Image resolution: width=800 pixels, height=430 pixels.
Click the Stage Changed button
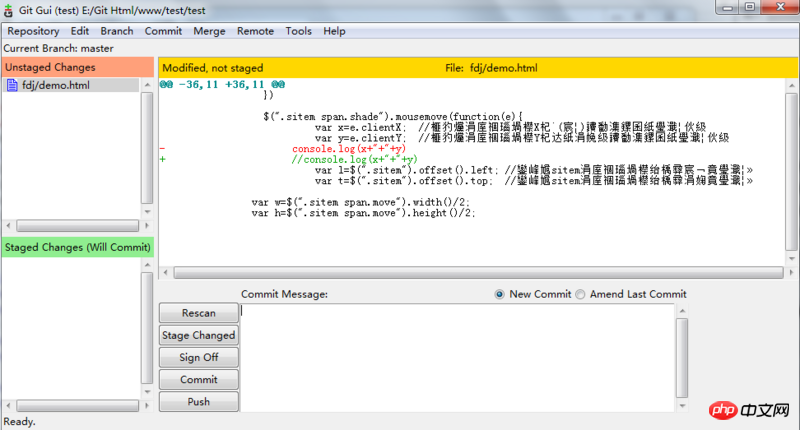click(198, 335)
